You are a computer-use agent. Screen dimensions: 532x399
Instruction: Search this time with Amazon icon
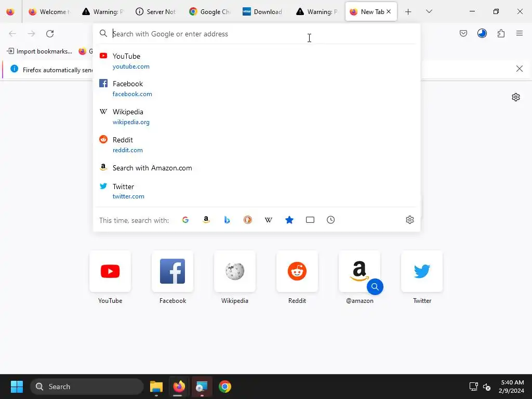point(206,220)
